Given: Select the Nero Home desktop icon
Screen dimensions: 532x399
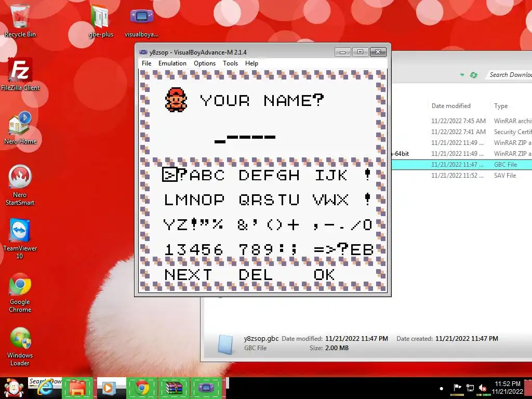Looking at the screenshot, I should (x=20, y=128).
